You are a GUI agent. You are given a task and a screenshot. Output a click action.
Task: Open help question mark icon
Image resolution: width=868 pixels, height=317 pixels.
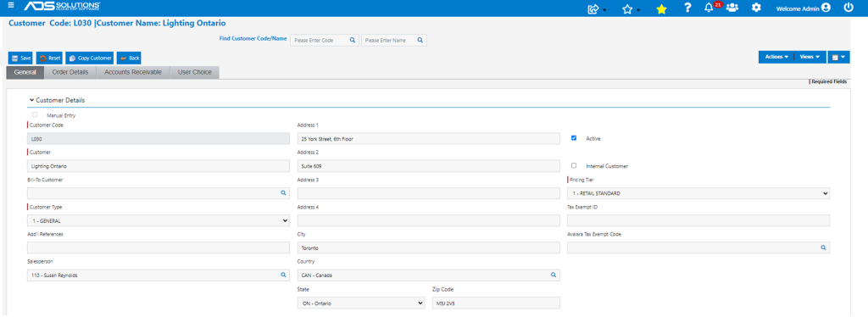coord(687,8)
